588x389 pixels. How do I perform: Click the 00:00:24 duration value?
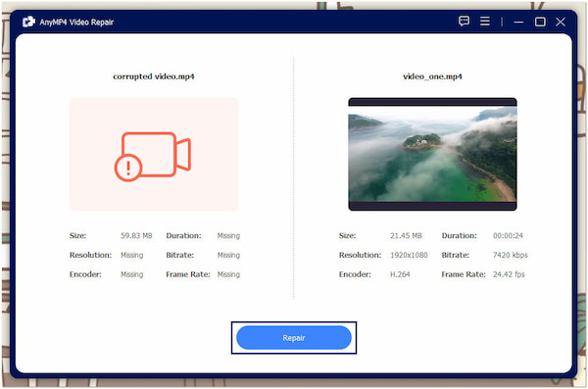click(x=508, y=235)
